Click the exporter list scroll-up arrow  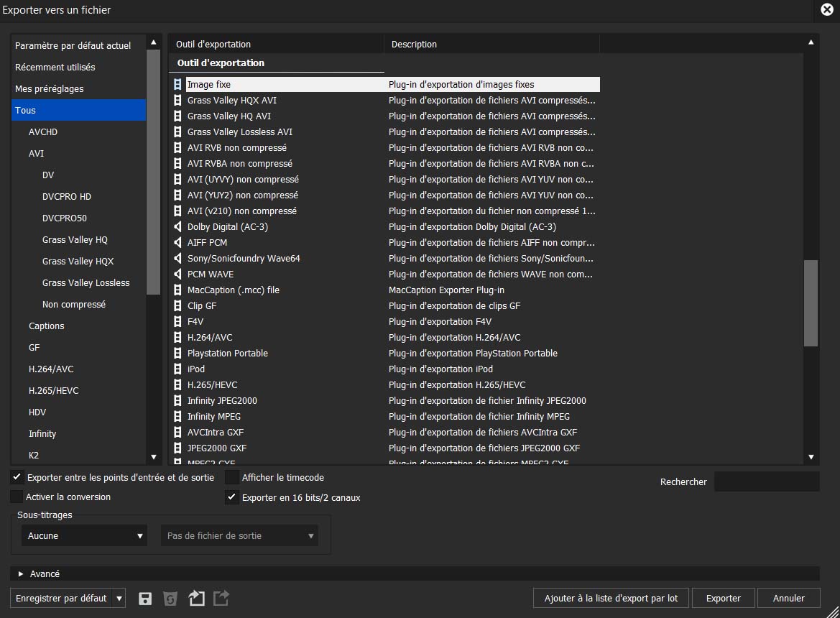coord(811,42)
